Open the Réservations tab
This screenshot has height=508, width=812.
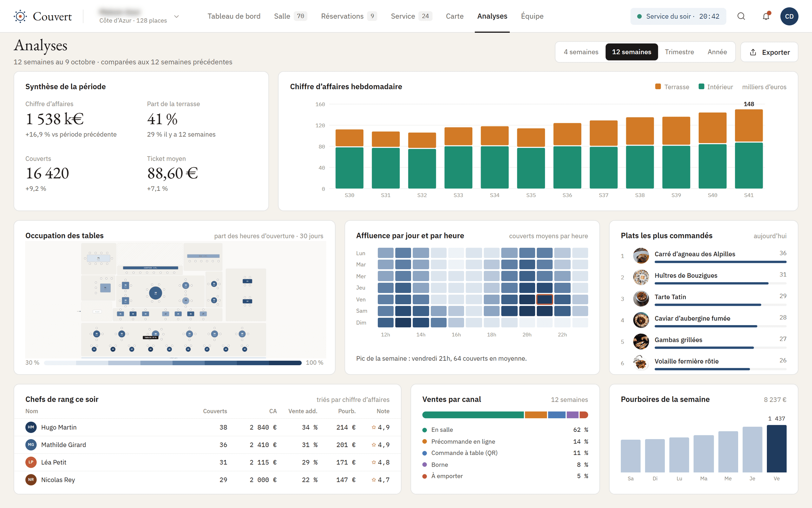point(349,16)
